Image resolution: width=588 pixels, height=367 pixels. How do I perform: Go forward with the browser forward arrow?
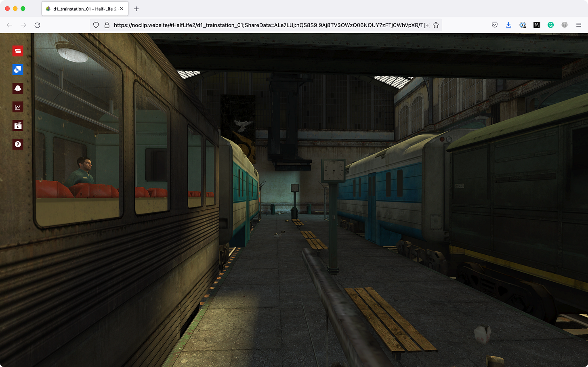(23, 25)
